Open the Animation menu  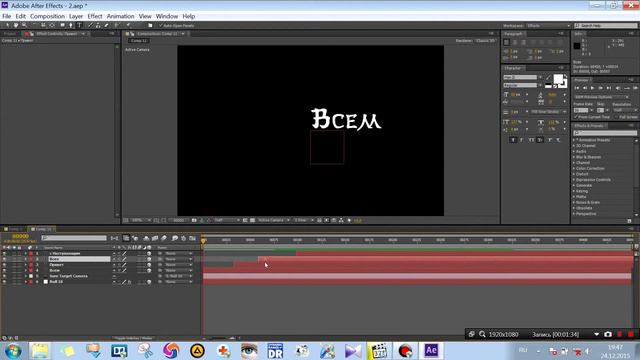pyautogui.click(x=120, y=16)
